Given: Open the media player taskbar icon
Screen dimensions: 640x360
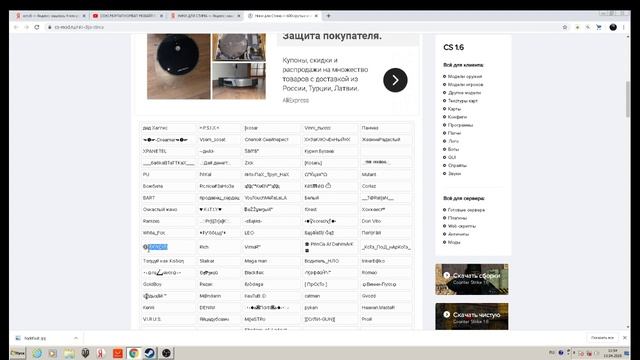Looking at the screenshot, I should (53, 353).
